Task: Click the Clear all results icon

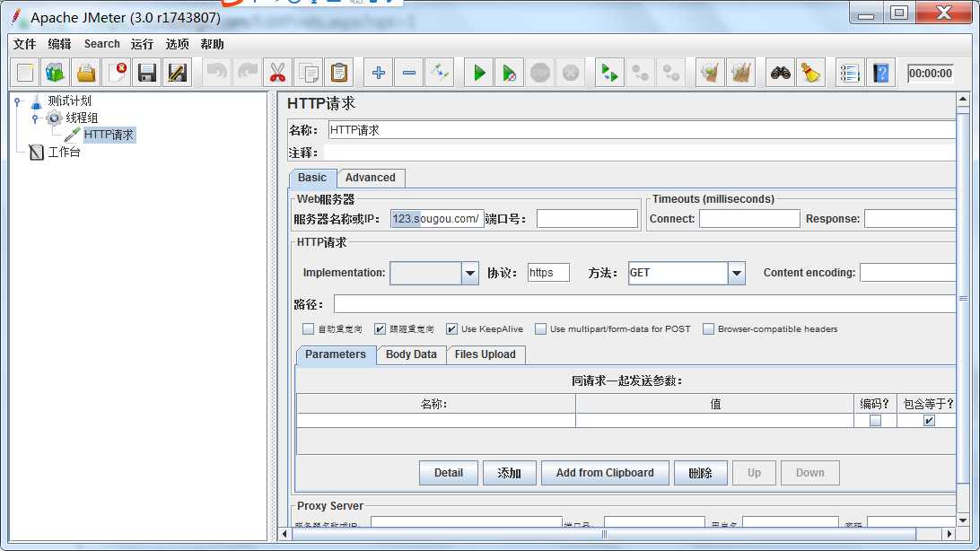Action: [x=740, y=73]
